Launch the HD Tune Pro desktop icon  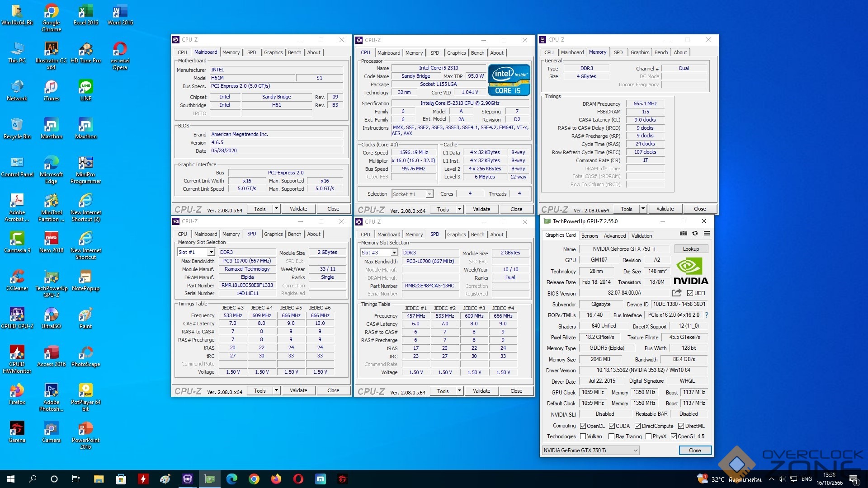[85, 49]
